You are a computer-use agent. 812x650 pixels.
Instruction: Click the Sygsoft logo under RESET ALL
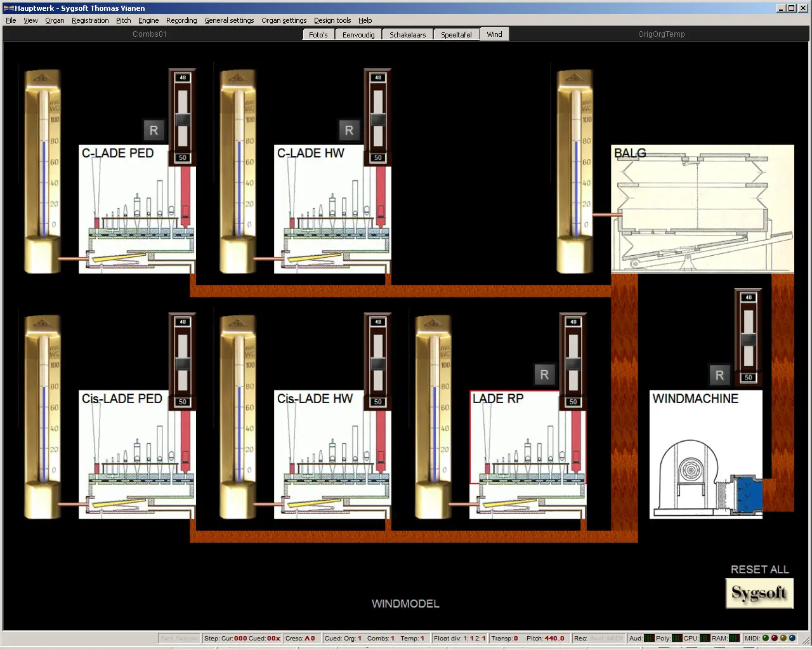point(759,594)
